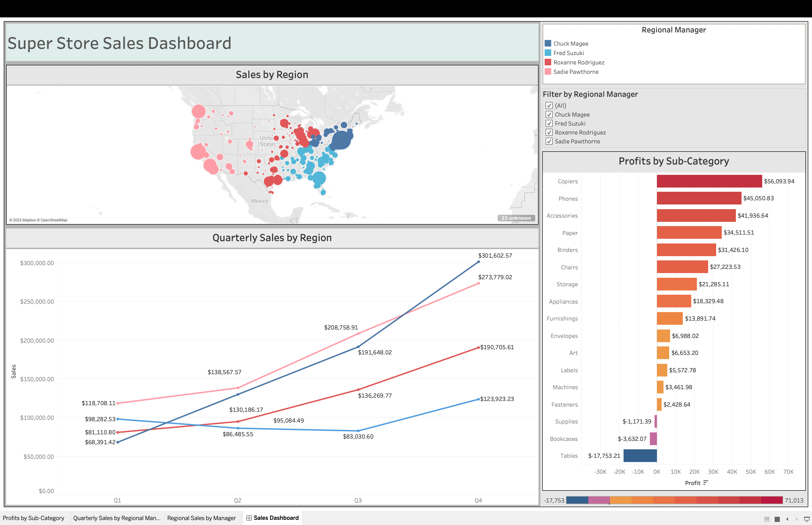Screen dimensions: 812x525
Task: Go to previous sheet with left arrow
Action: [x=787, y=519]
